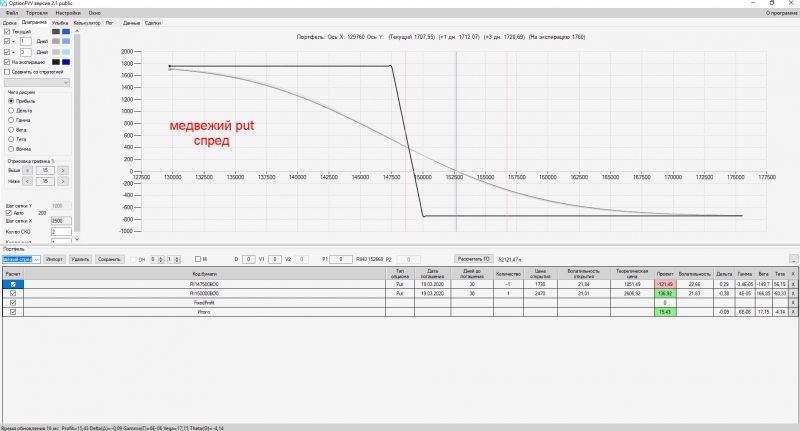
Task: Toggle Расчет checkbox for RI147500BO0 row
Action: pyautogui.click(x=13, y=284)
